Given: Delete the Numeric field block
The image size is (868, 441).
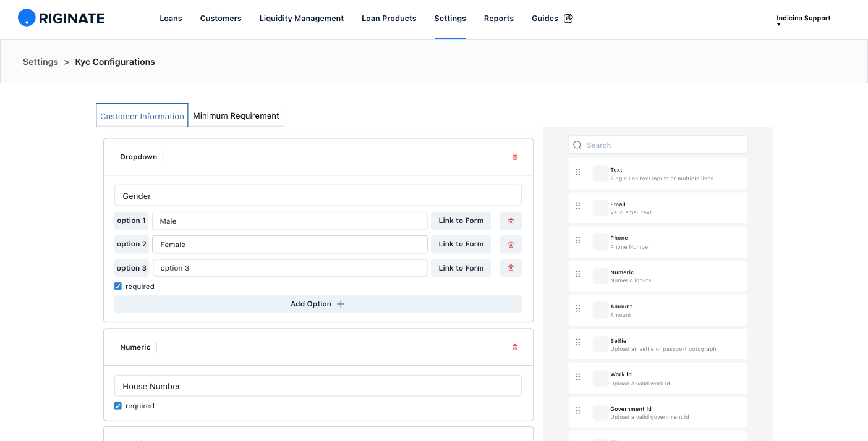Looking at the screenshot, I should coord(515,347).
